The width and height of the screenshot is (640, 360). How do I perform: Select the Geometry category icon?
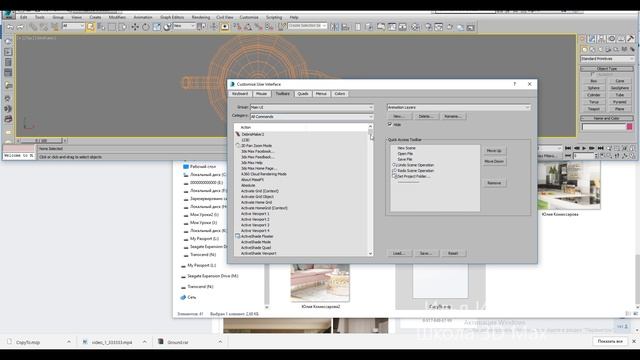click(x=585, y=49)
